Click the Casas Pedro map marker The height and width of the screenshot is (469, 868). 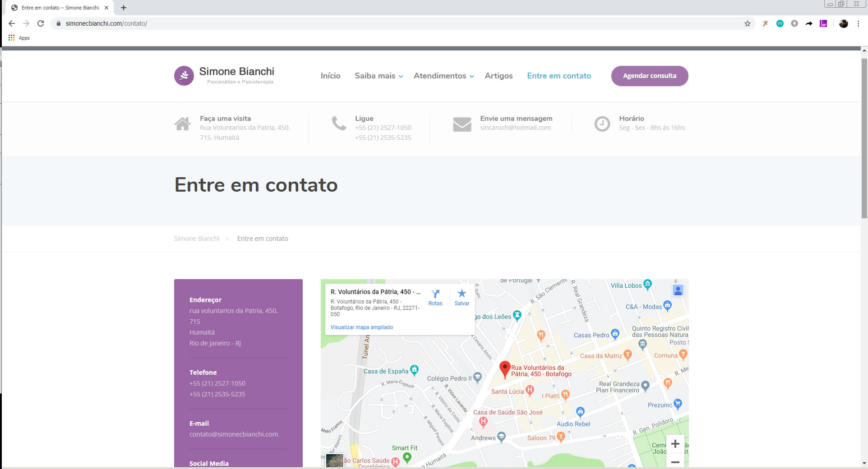(614, 334)
